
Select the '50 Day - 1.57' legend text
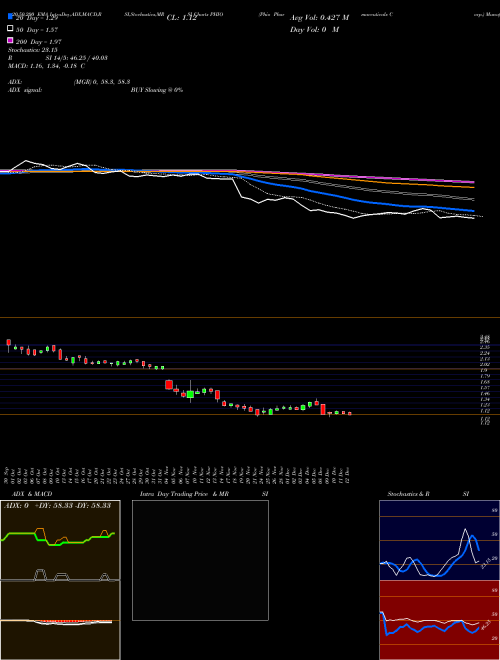[x=37, y=30]
